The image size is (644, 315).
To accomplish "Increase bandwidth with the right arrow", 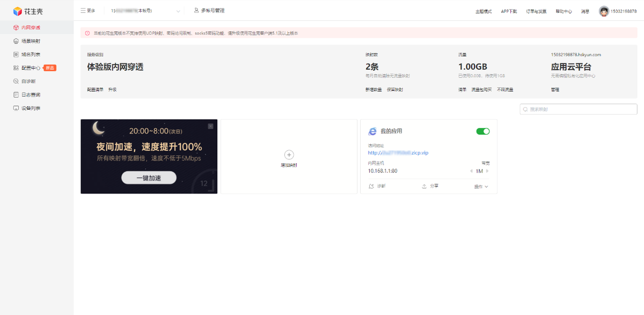I will (487, 171).
